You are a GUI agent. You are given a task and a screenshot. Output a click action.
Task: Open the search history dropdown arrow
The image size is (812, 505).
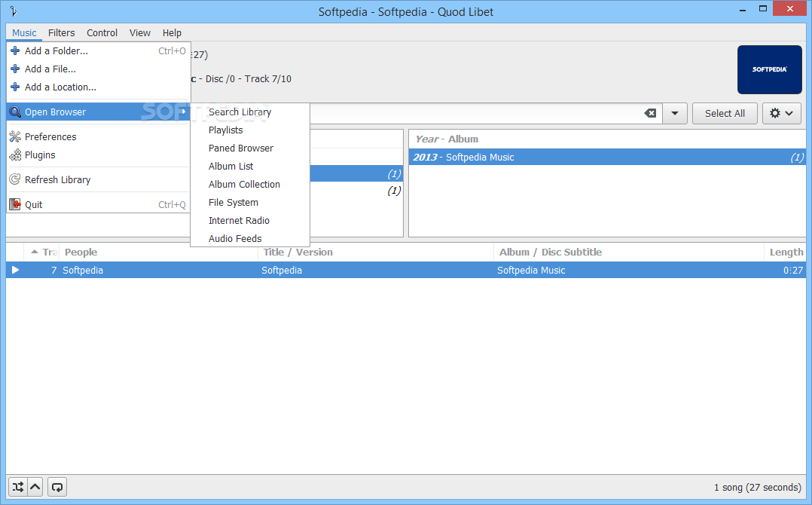click(x=675, y=113)
